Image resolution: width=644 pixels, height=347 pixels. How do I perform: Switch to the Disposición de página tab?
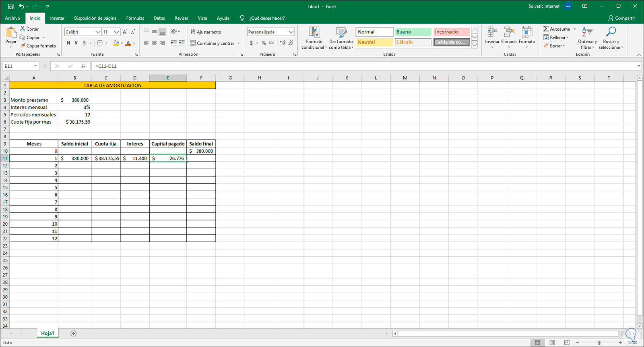95,18
